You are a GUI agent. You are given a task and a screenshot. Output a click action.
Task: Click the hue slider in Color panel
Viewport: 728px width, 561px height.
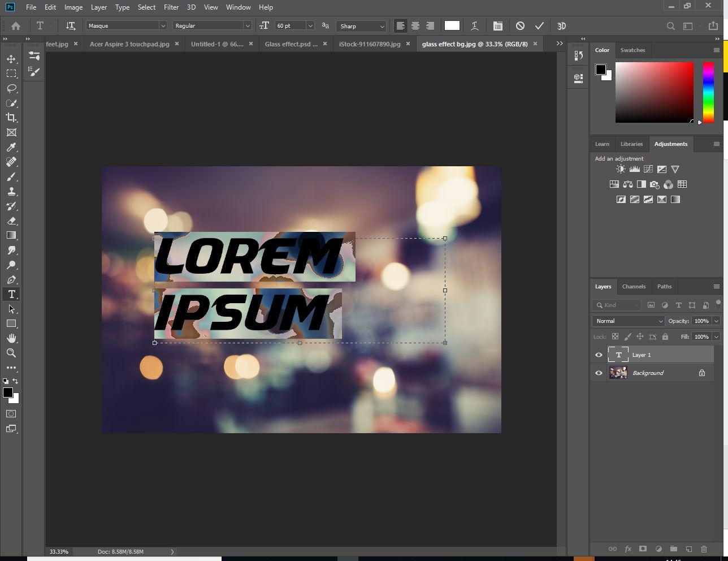708,92
